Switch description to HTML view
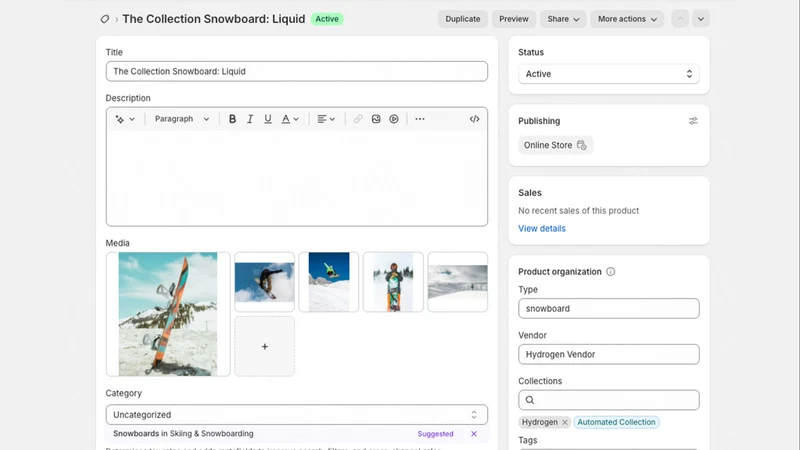The image size is (800, 450). [x=474, y=119]
